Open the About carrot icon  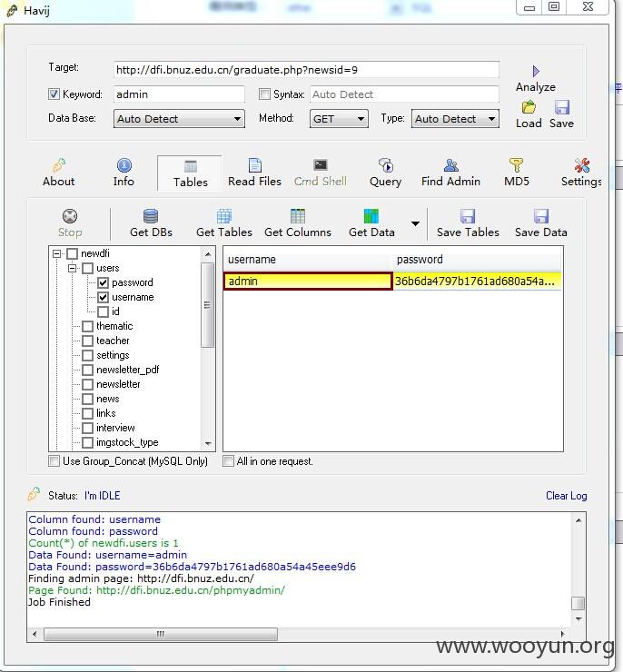coord(59,165)
